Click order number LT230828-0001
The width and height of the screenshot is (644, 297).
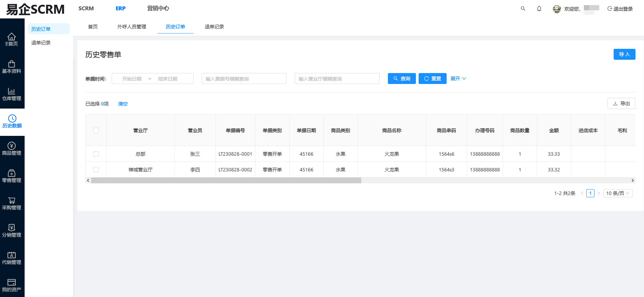click(x=235, y=154)
